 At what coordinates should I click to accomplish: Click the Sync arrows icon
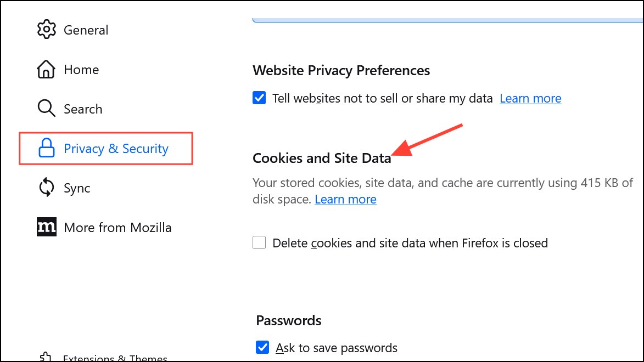pos(47,187)
